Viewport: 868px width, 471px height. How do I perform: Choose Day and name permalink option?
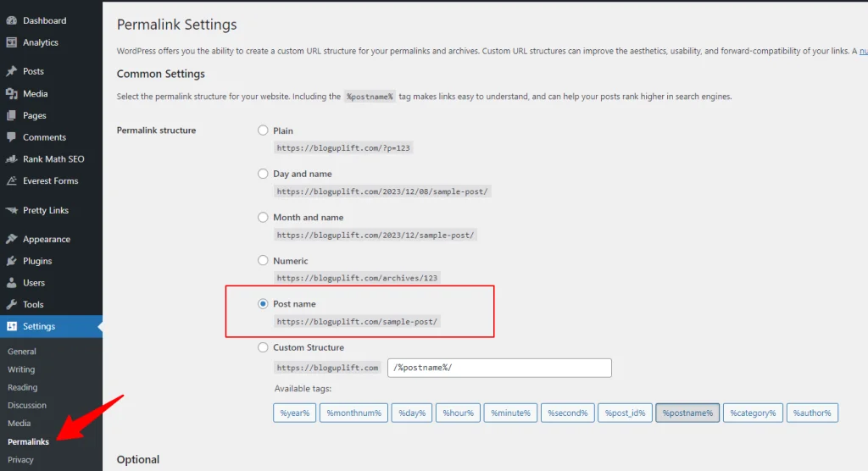tap(263, 174)
